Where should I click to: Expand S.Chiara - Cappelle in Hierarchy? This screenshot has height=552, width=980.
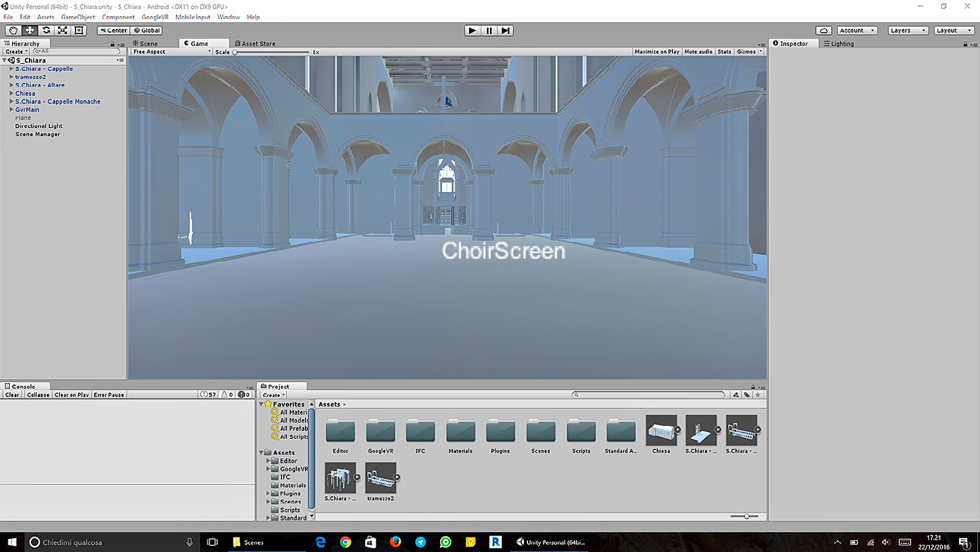tap(11, 68)
